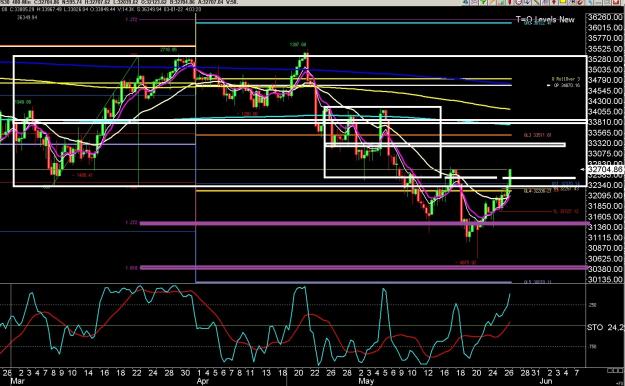Select the 11 date tick on time axis

pos(250,373)
